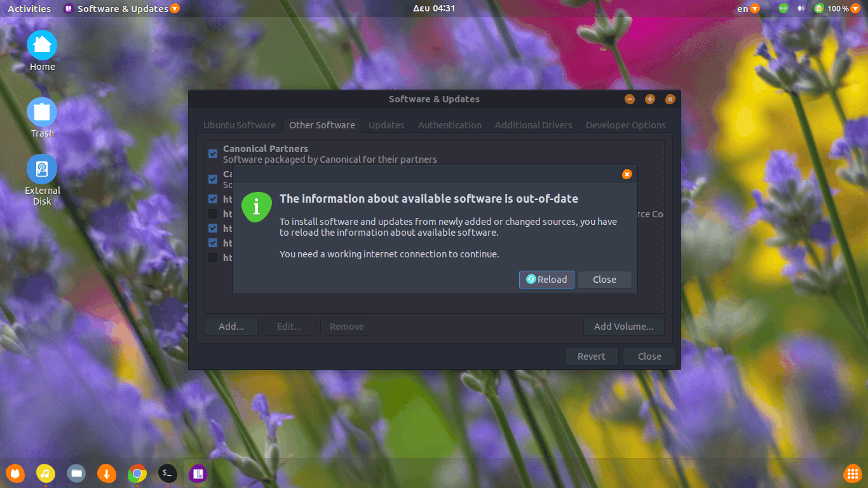Dismiss the out-of-date dialog with its Close button
Viewport: 868px width, 488px height.
pyautogui.click(x=604, y=280)
